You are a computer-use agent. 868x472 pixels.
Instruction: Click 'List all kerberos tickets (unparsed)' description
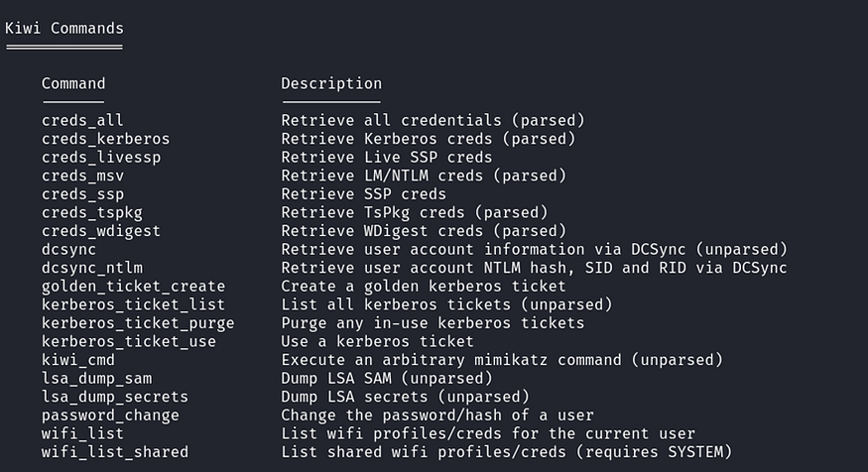click(446, 304)
